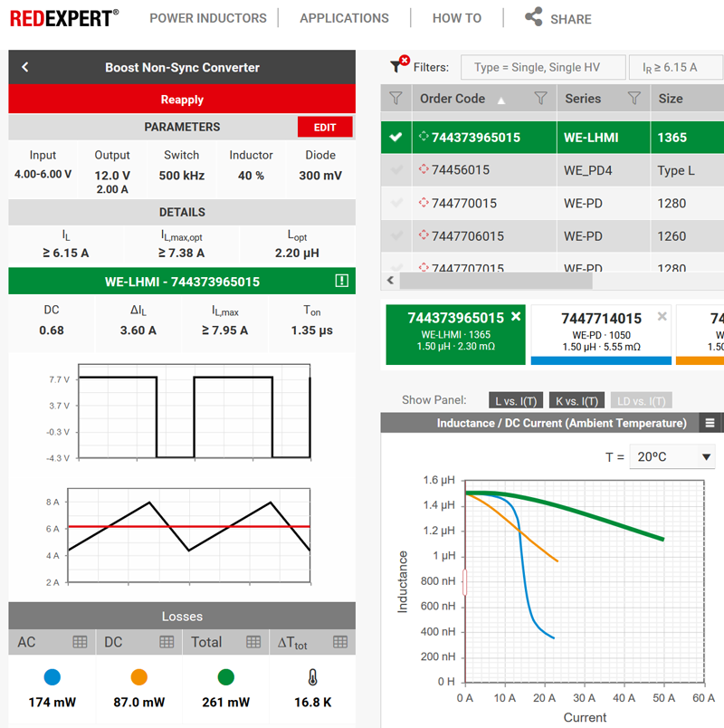Click the Lopt value 2.20 µH

point(297,253)
